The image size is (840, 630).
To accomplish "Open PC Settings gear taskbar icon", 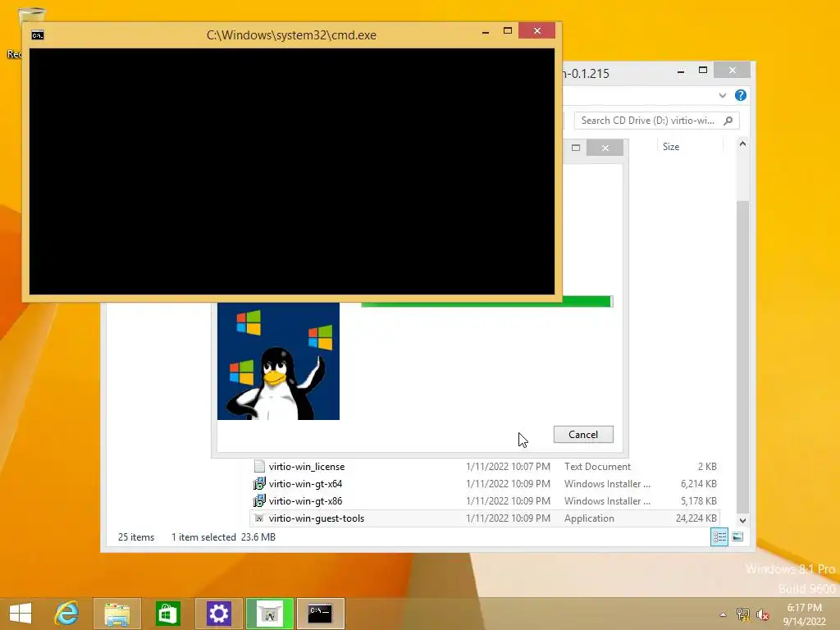I will (218, 614).
